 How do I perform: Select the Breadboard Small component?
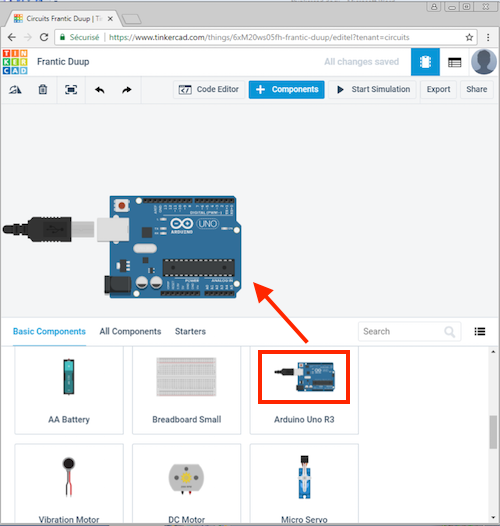pos(187,390)
